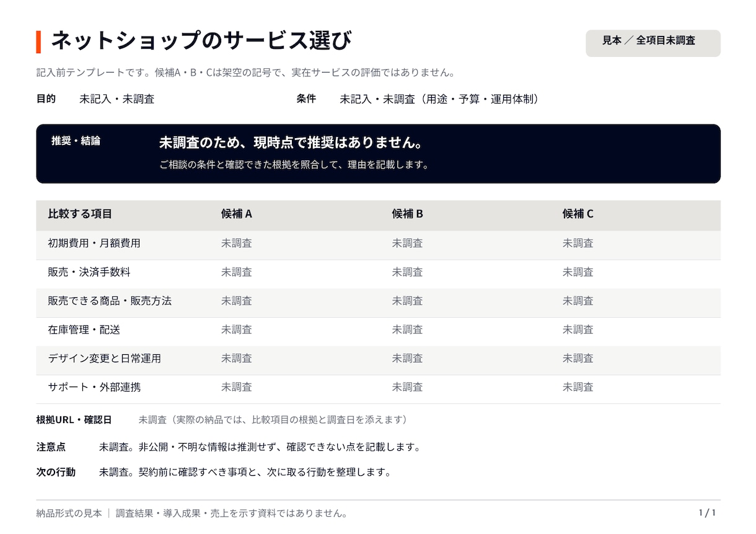Click 候補 A cell in 在庫管理・配送 row
Image resolution: width=756 pixels, height=534 pixels.
(237, 330)
